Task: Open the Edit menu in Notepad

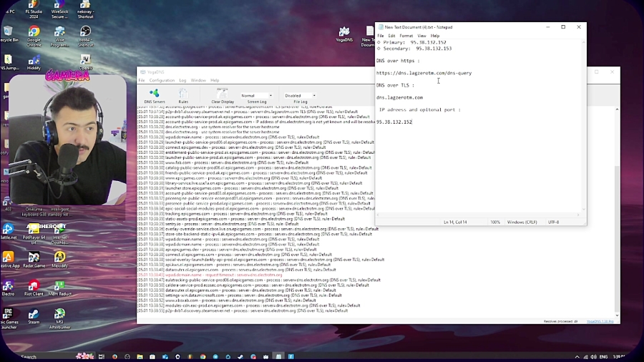Action: 391,36
